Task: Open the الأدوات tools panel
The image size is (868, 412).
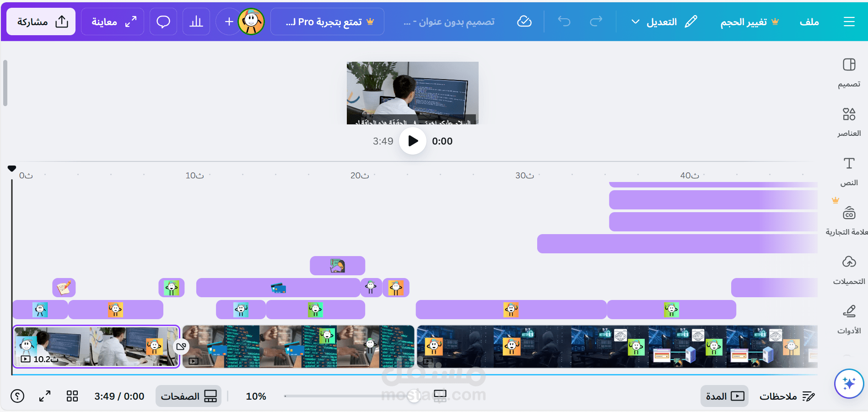Action: (x=849, y=319)
